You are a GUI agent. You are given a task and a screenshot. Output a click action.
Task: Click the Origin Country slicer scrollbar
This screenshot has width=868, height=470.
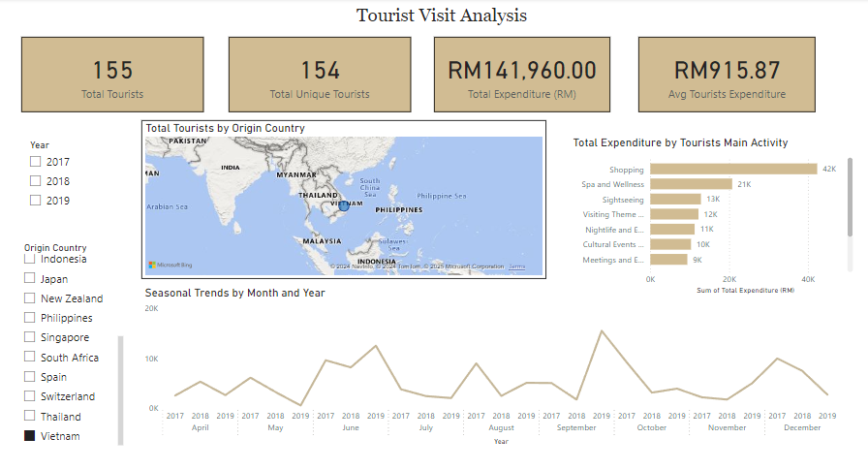tap(121, 391)
